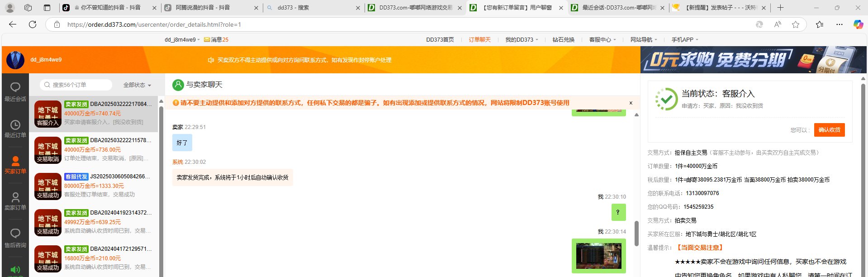Image resolution: width=868 pixels, height=277 pixels.
Task: Click the 卖家发货完成 system message
Action: point(232,177)
